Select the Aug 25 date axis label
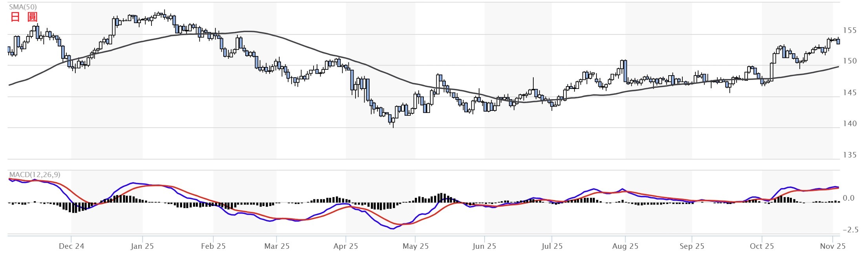The image size is (868, 257). pos(625,246)
